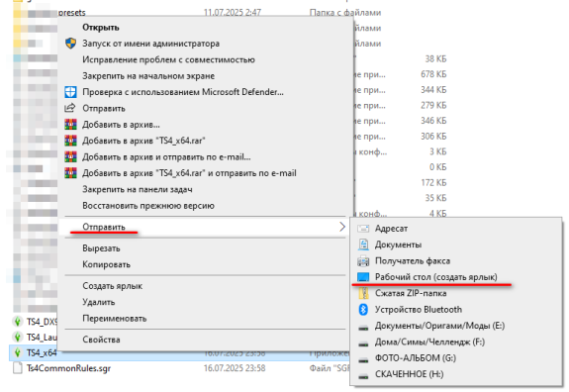The height and width of the screenshot is (392, 569).
Task: Open Свойства from context menu
Action: [101, 340]
